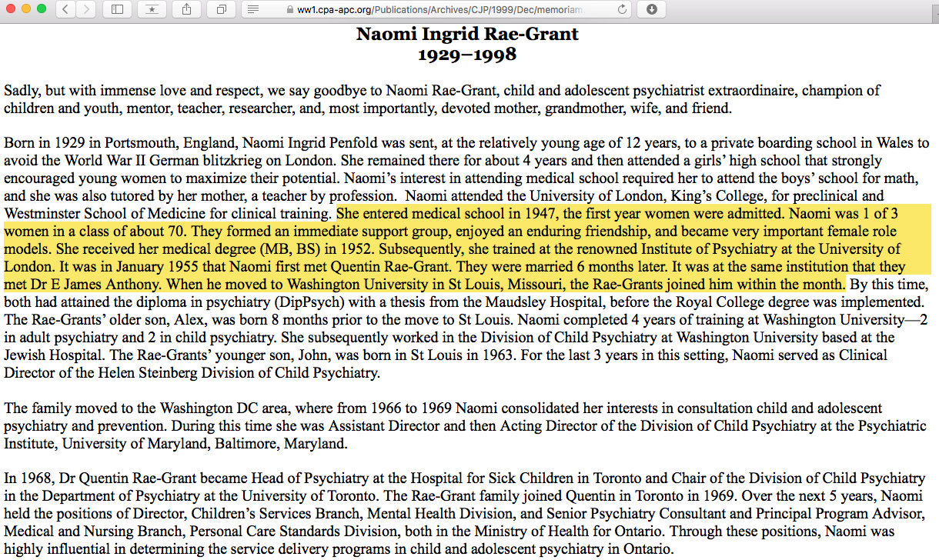Open the Top Sites star button
Screen dimensions: 939x560
coord(152,9)
